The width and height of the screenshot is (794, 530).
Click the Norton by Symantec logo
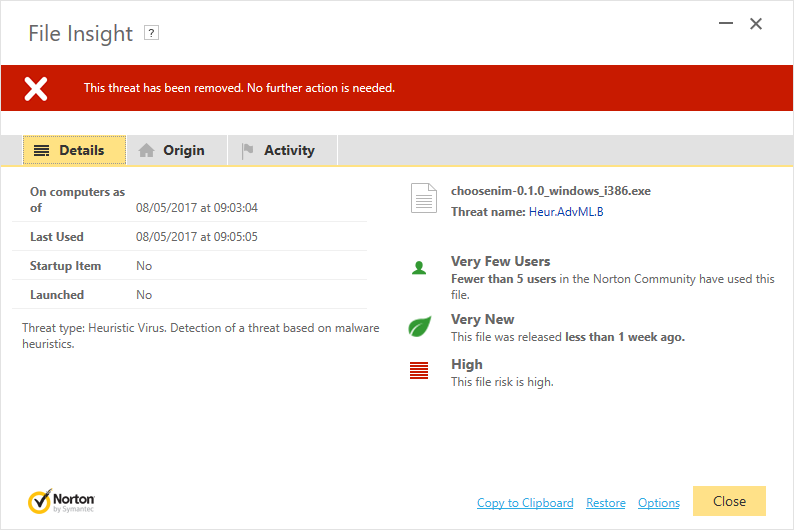(x=61, y=500)
